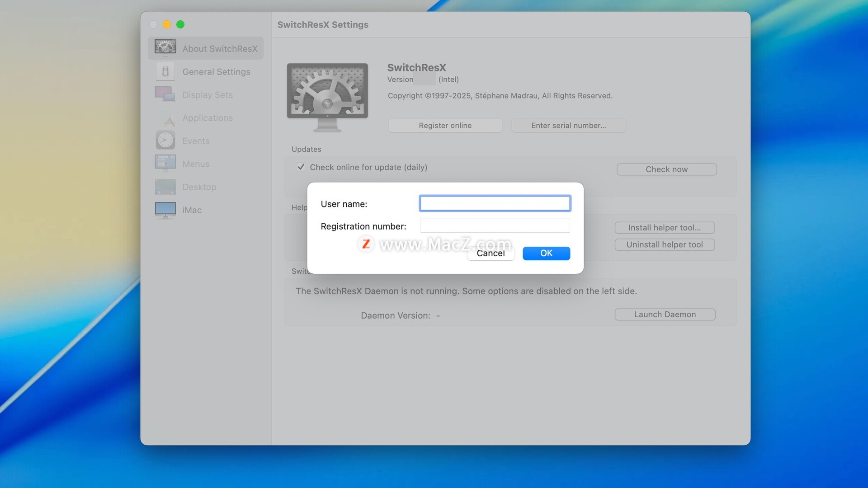Click Uninstall helper tool button
Viewport: 868px width, 488px height.
tap(665, 244)
